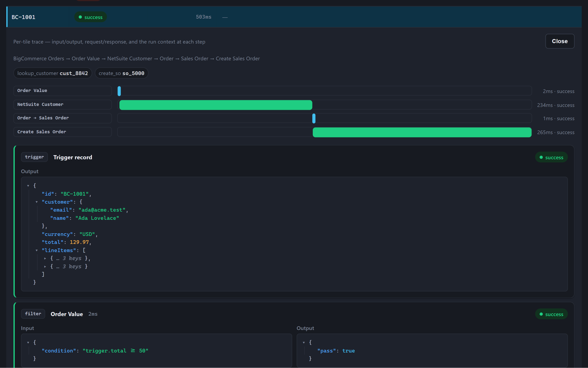Click the Trigger record card success badge
The width and height of the screenshot is (588, 368).
coord(551,157)
